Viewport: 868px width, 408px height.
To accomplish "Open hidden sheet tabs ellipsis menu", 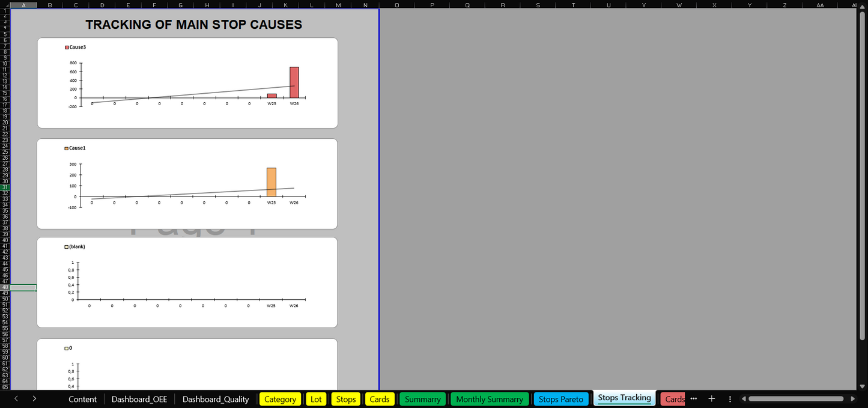I will pyautogui.click(x=694, y=399).
